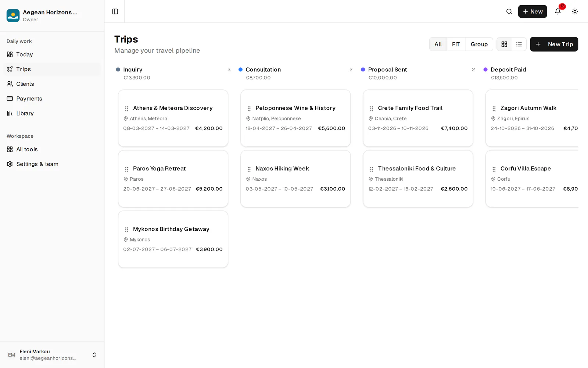Open search with the magnifier icon

(x=509, y=11)
